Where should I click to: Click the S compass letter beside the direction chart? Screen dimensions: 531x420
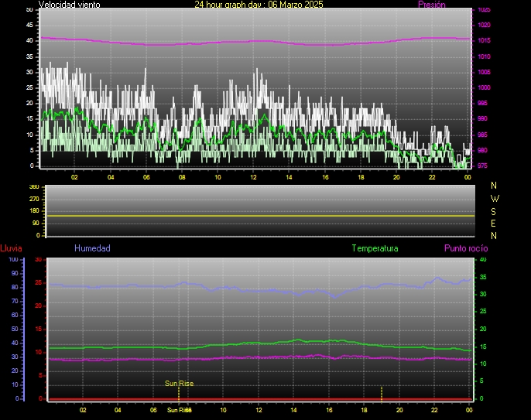(x=493, y=211)
